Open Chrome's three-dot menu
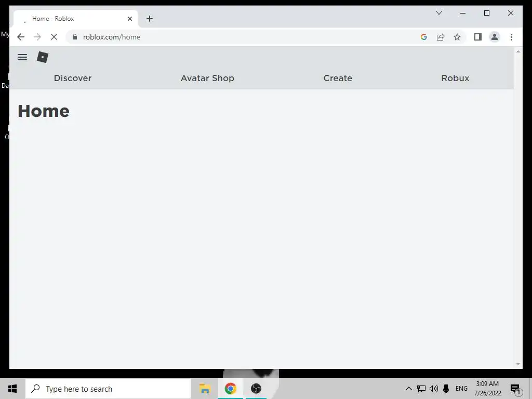This screenshot has height=399, width=532. 511,37
